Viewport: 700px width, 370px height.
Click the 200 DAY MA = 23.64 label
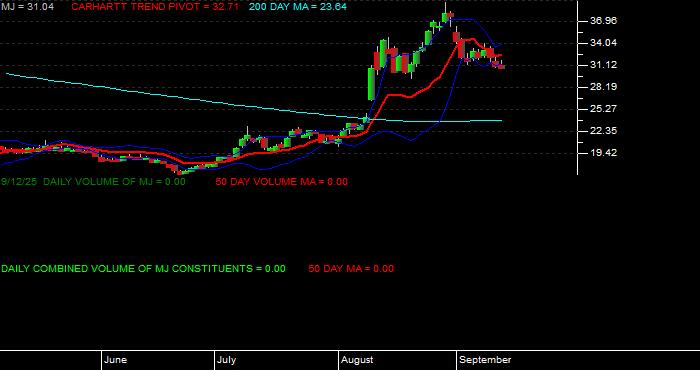[x=298, y=7]
